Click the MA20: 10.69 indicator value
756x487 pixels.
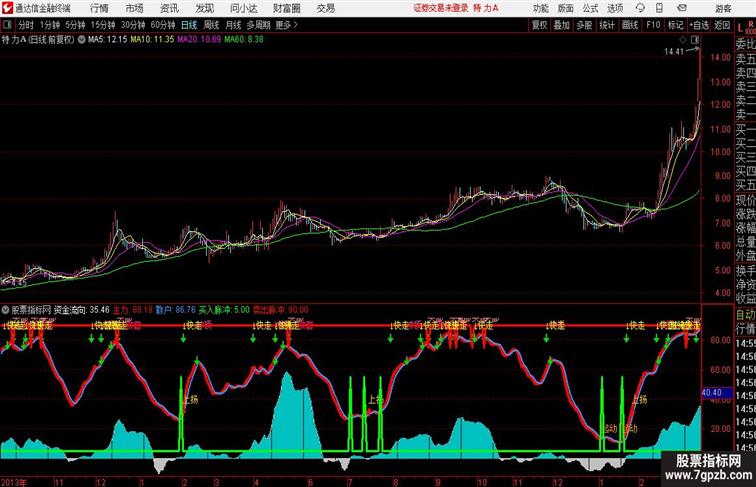point(199,40)
